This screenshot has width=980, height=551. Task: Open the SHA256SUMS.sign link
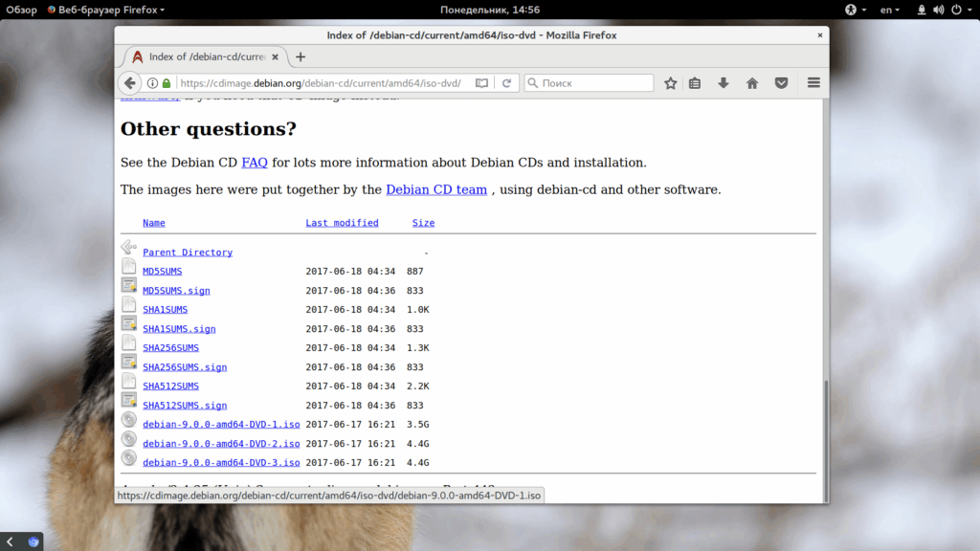[185, 366]
